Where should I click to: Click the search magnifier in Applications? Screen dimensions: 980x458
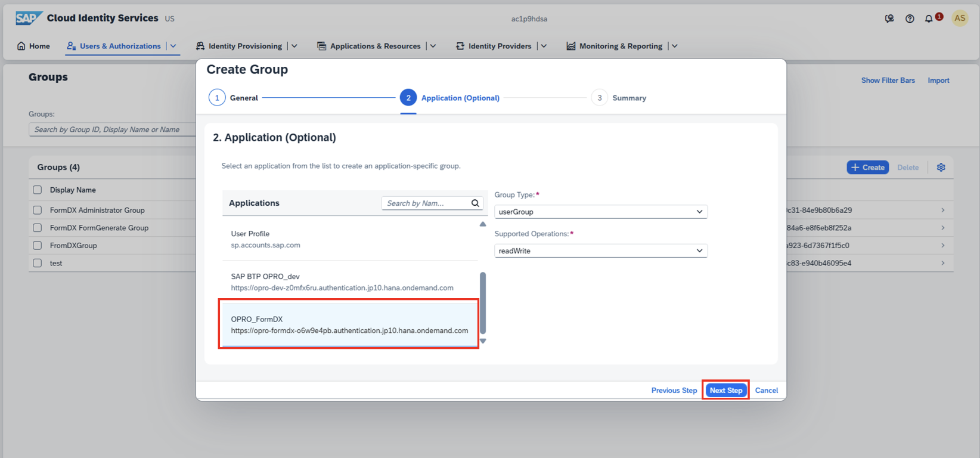(x=475, y=203)
